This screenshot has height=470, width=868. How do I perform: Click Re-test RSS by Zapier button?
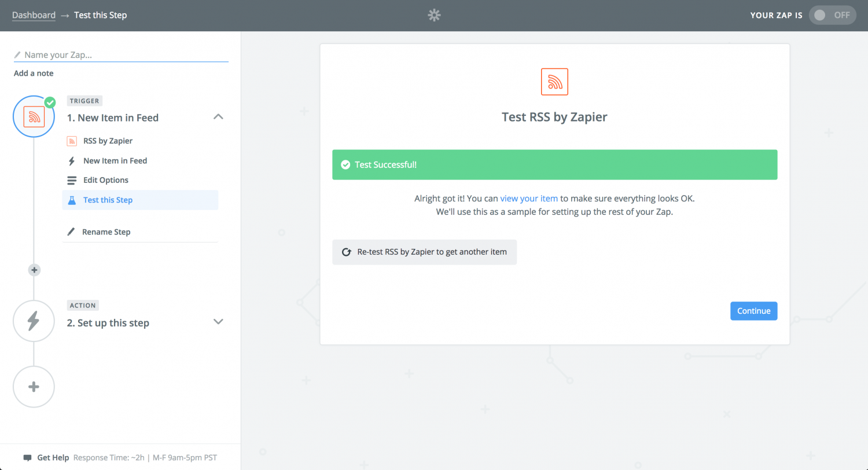(x=424, y=252)
